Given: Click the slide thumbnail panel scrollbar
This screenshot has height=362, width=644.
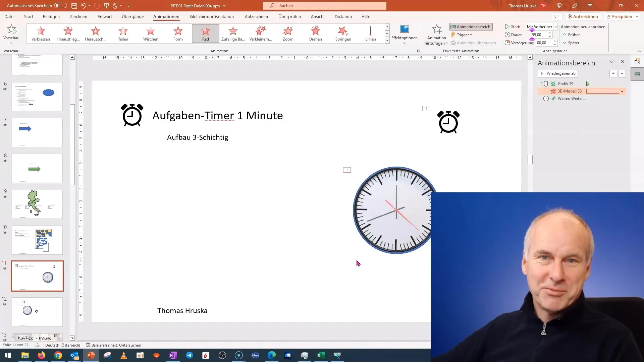Looking at the screenshot, I should tap(72, 144).
